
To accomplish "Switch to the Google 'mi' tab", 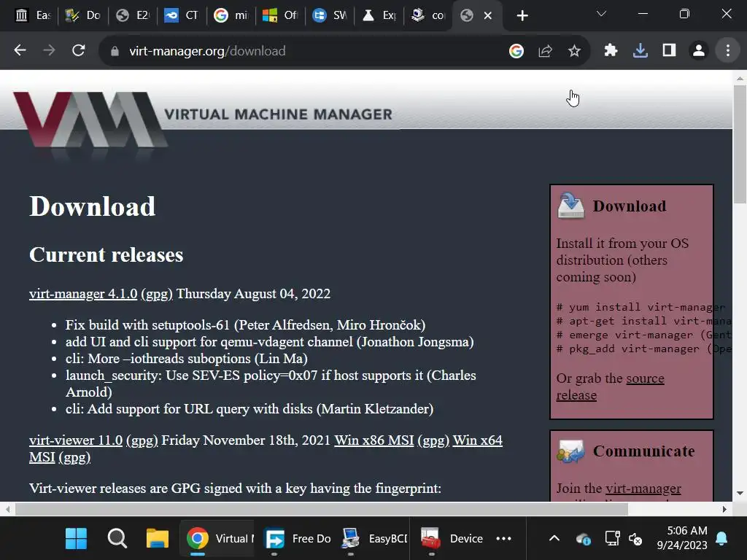I will click(x=231, y=16).
